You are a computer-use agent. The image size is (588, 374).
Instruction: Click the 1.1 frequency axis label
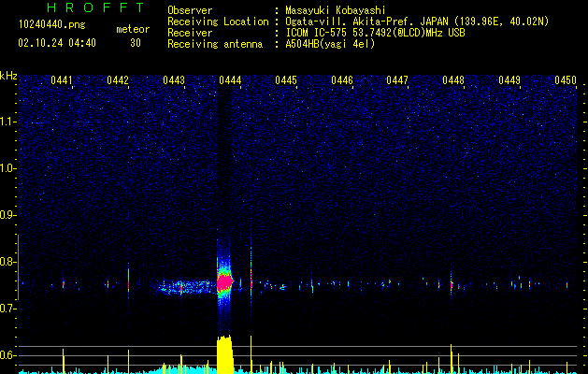[8, 122]
